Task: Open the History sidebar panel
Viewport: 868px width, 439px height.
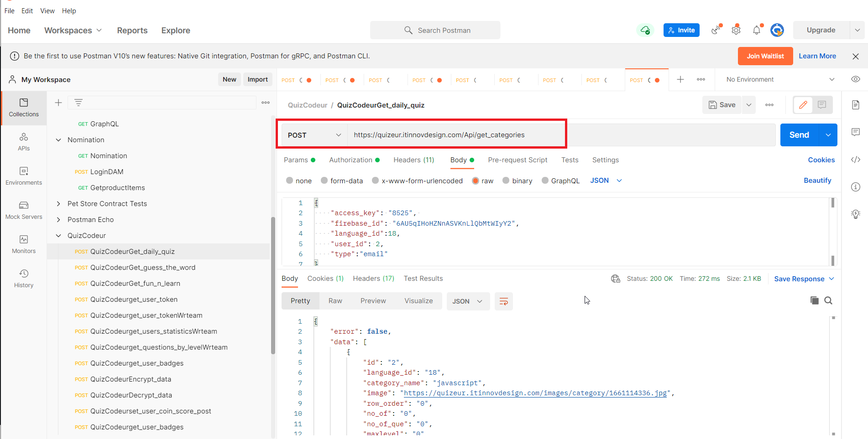Action: coord(24,279)
